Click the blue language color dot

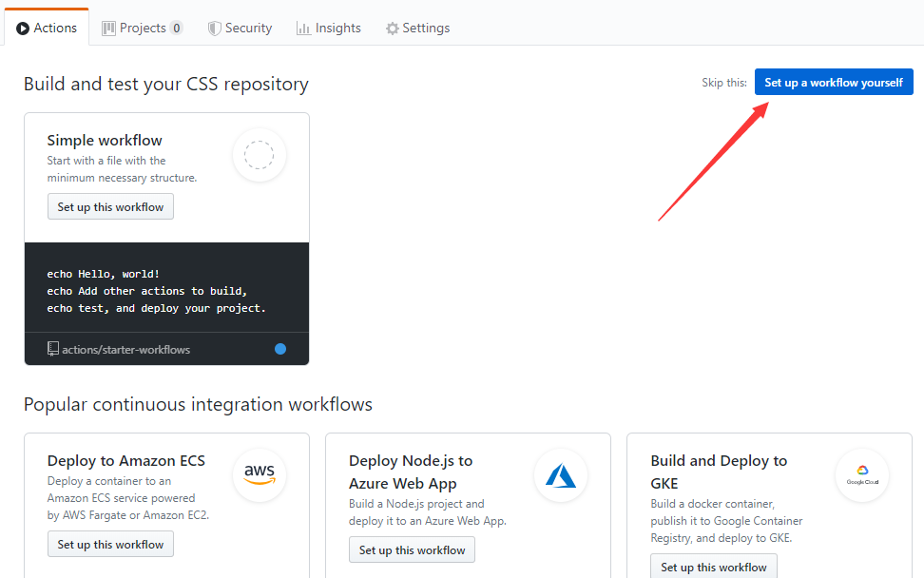tap(280, 349)
